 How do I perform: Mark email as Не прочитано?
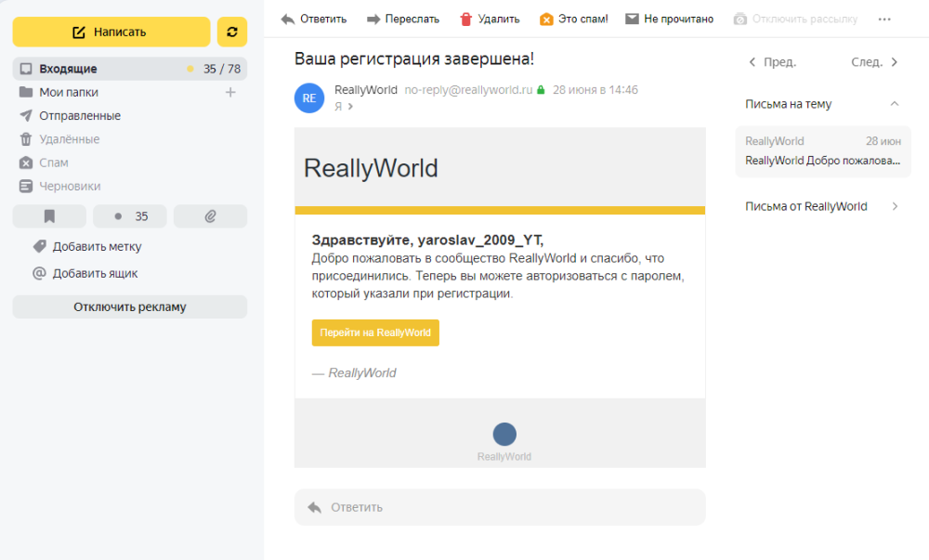[670, 19]
